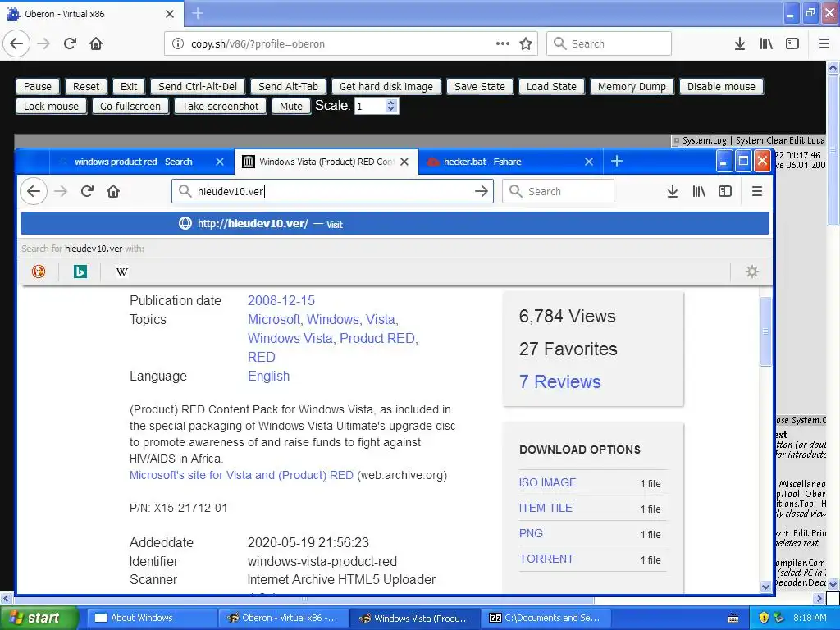Click go arrow in hieudev10.ver address bar
840x630 pixels.
pyautogui.click(x=481, y=191)
